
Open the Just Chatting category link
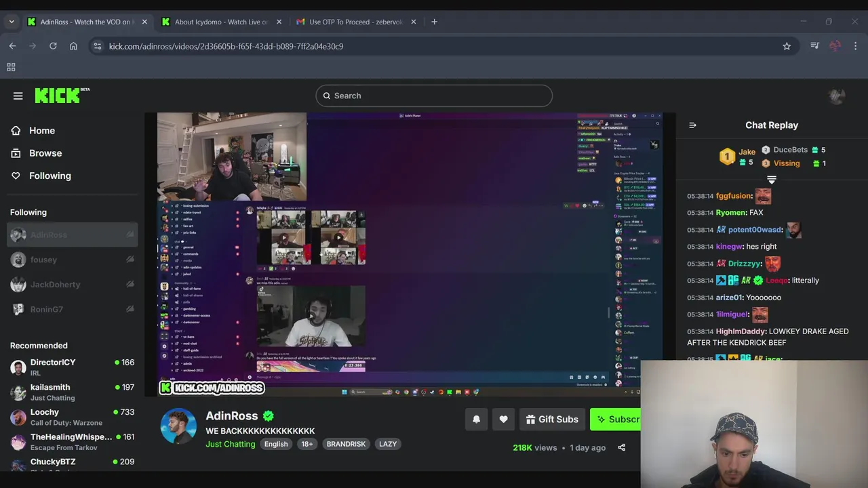tap(231, 444)
